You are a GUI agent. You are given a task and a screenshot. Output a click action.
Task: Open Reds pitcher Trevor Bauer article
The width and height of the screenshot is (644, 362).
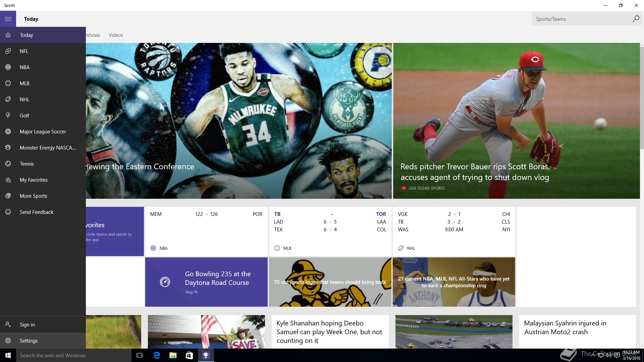pos(517,121)
